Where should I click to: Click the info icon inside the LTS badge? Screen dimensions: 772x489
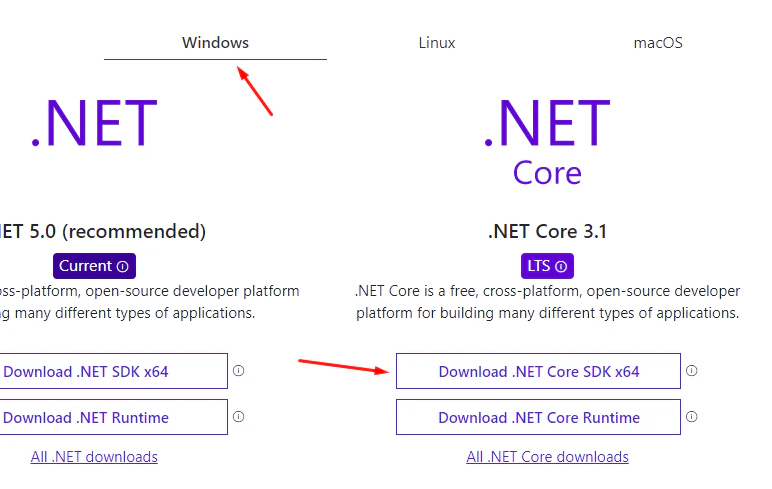pos(561,266)
